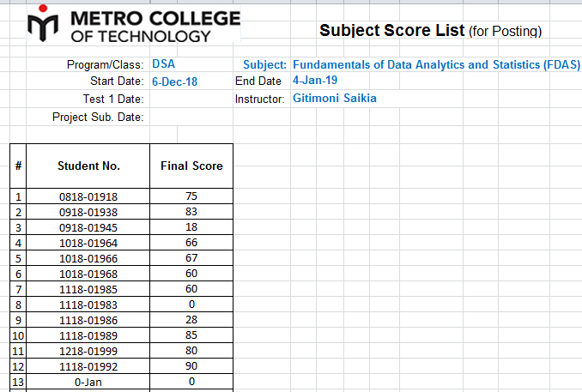Select student number 1118-01986
Image resolution: width=582 pixels, height=392 pixels.
click(x=88, y=320)
